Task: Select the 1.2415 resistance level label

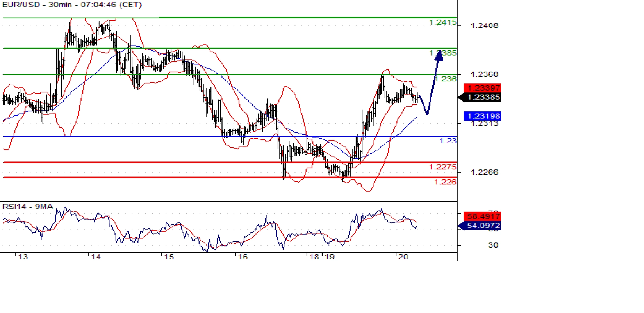Action: tap(443, 23)
